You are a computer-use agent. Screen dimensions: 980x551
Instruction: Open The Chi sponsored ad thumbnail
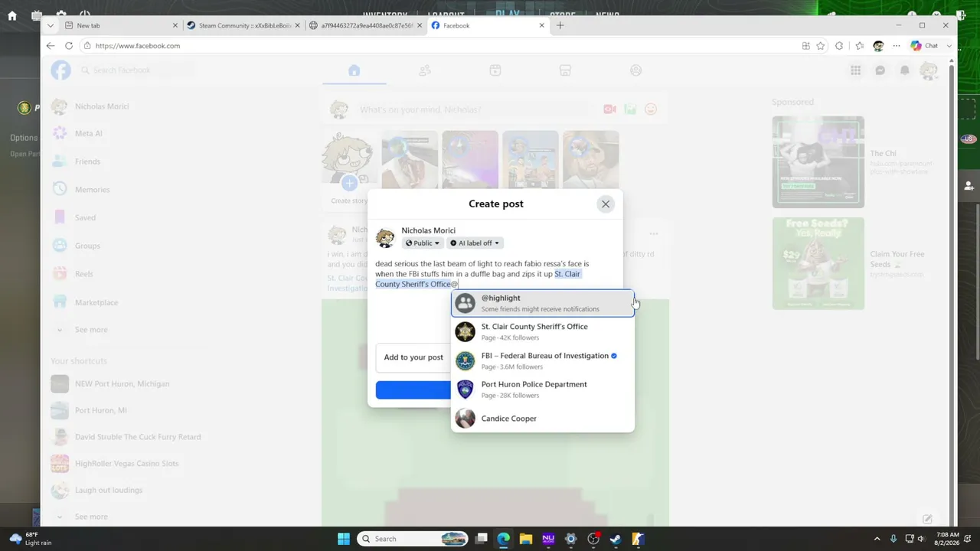(818, 162)
